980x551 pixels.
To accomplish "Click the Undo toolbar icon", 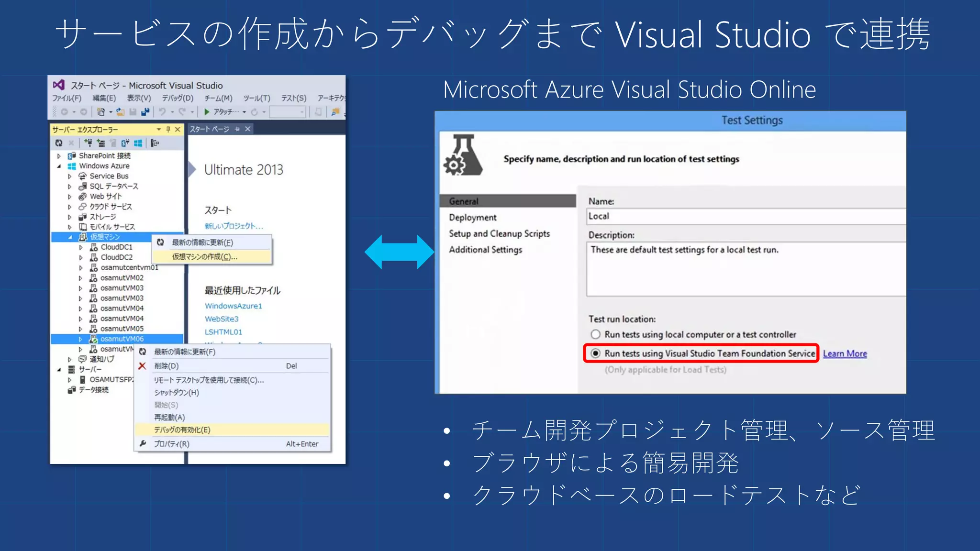I will point(162,112).
